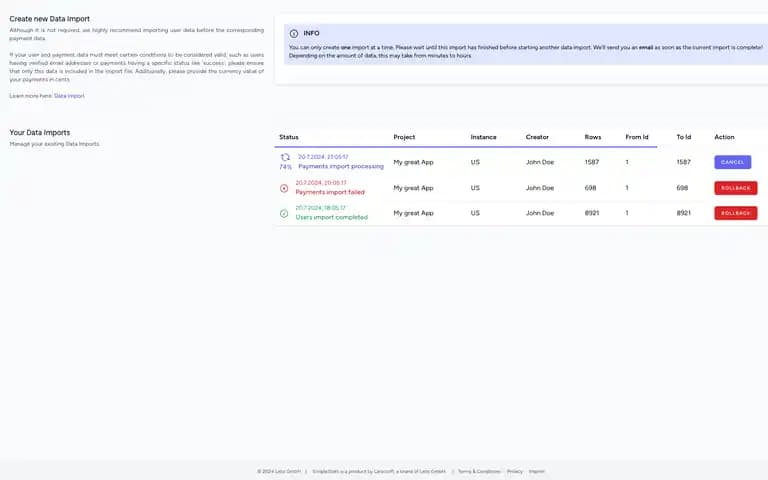Click the Project column header
Viewport: 768px width, 480px height.
coord(404,137)
